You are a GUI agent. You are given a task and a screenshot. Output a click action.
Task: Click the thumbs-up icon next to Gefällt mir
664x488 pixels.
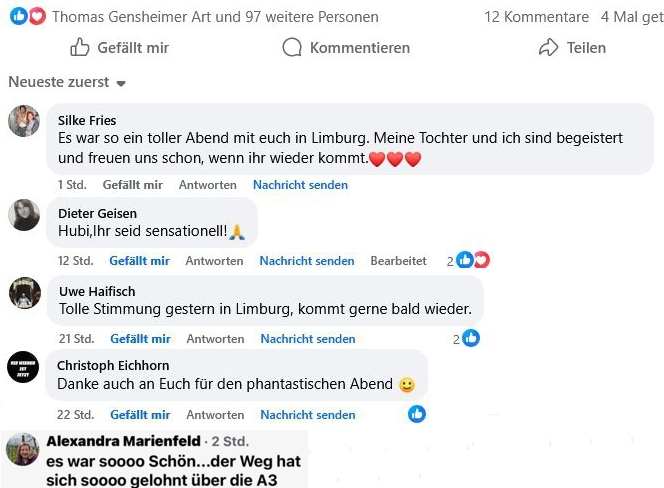coord(80,47)
